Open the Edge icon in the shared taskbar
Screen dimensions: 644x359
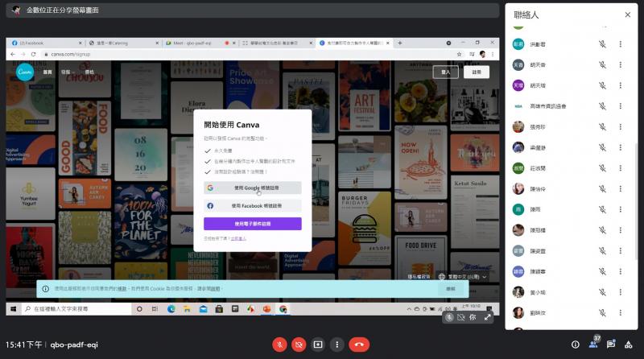click(171, 309)
